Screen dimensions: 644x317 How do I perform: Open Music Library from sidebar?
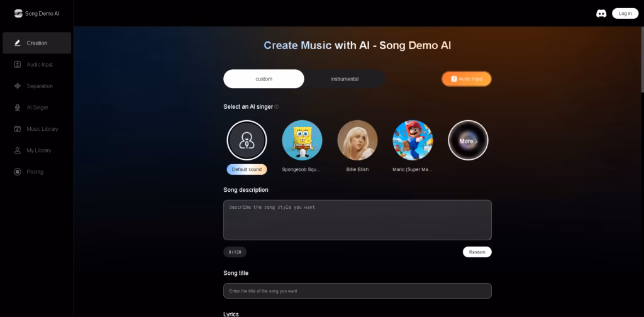point(36,129)
